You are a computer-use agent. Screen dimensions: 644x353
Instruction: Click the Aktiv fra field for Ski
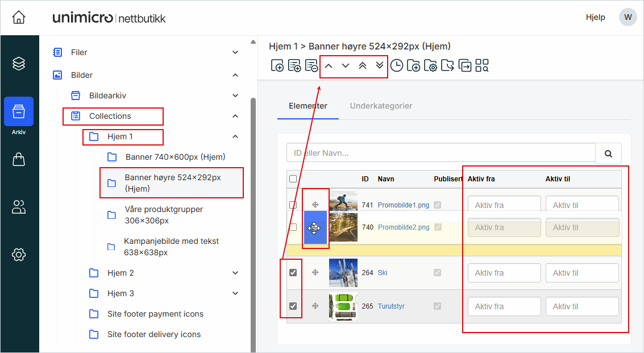coord(504,273)
